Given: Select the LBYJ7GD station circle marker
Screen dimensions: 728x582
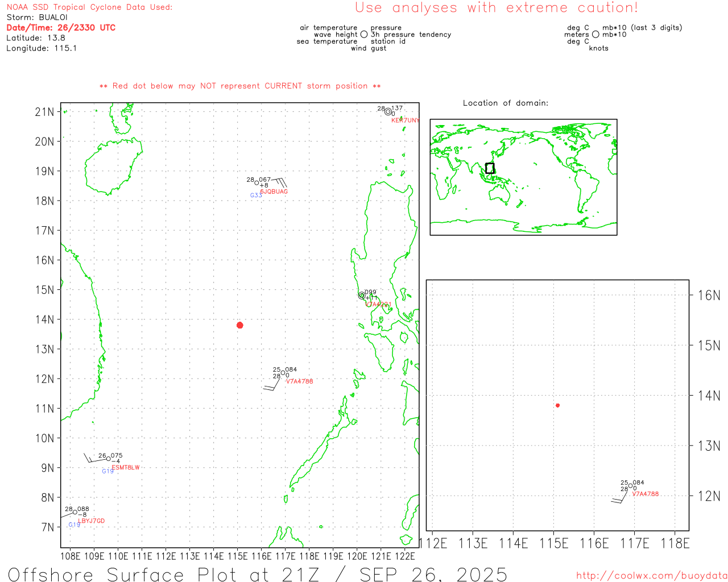Looking at the screenshot, I should pyautogui.click(x=75, y=512).
